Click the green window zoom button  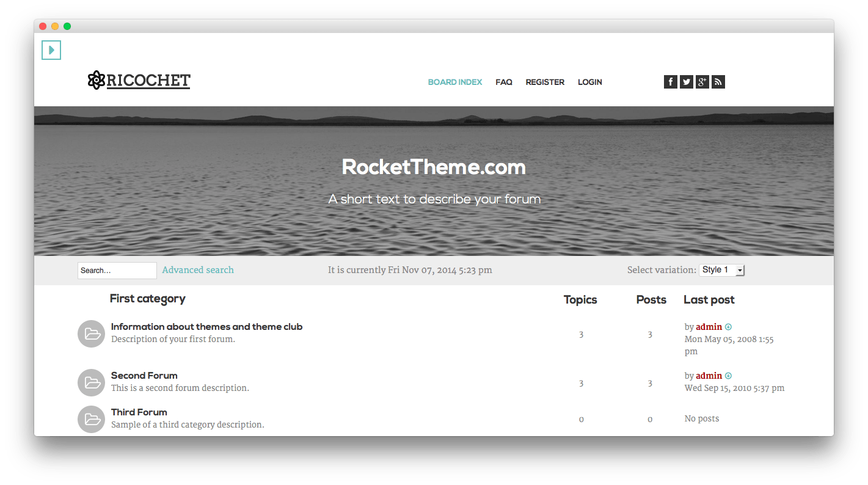[x=67, y=26]
